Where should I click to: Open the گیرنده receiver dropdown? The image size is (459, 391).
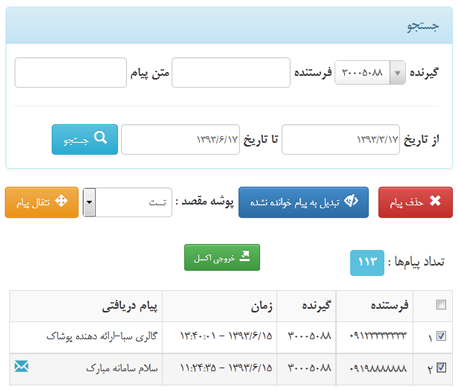coord(370,72)
